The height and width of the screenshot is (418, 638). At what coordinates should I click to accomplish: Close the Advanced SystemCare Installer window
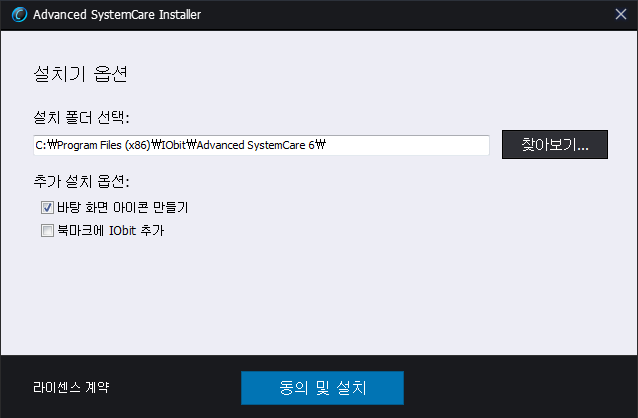(x=621, y=14)
